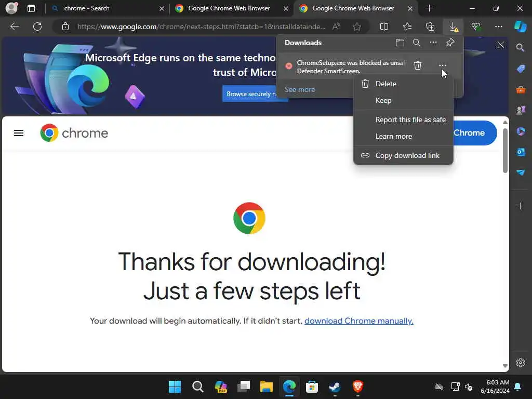Refresh the current page
The height and width of the screenshot is (399, 532).
pos(37,26)
